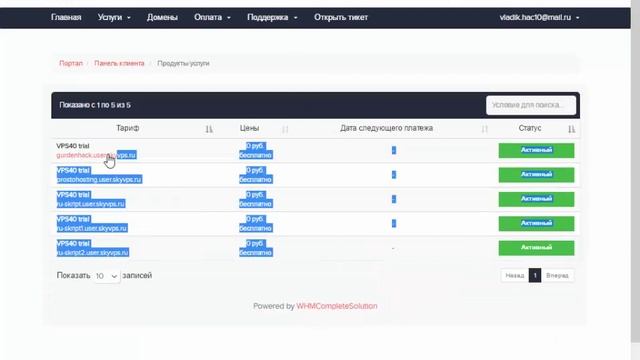
Task: Select page 1 in pagination
Action: [x=535, y=276]
